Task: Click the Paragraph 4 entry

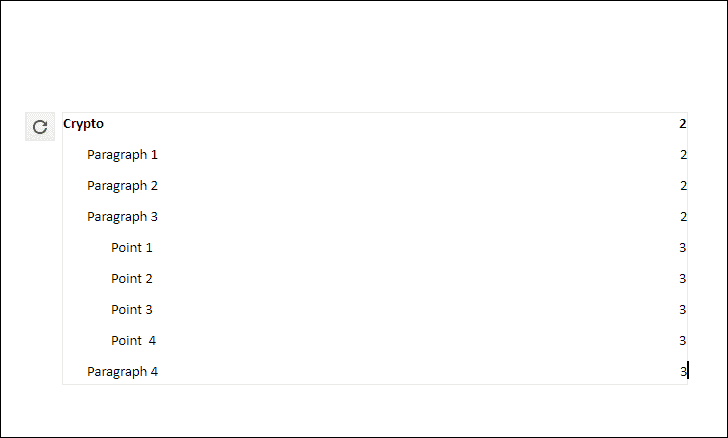Action: click(x=123, y=372)
